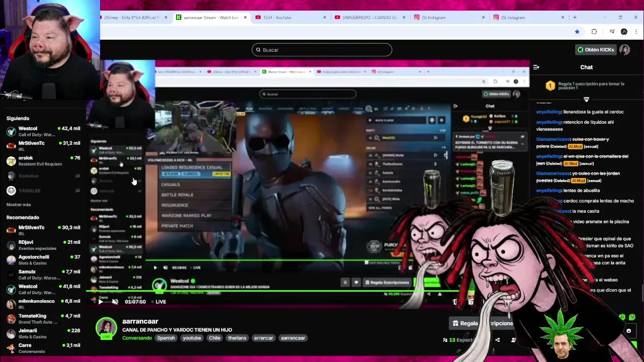
Task: Open the Chrome three-dot menu
Action: [x=636, y=31]
